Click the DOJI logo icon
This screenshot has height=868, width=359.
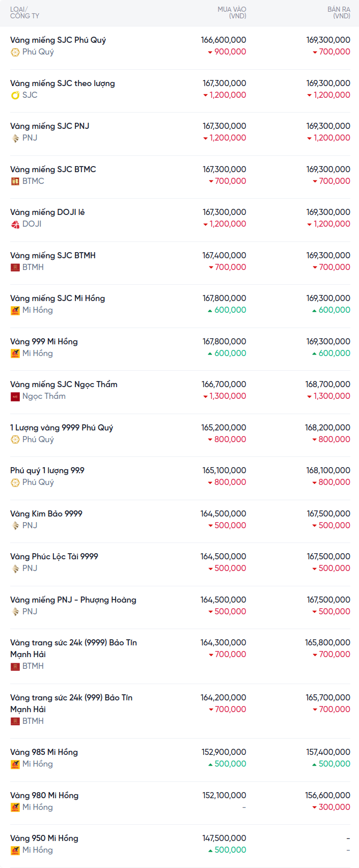15,224
